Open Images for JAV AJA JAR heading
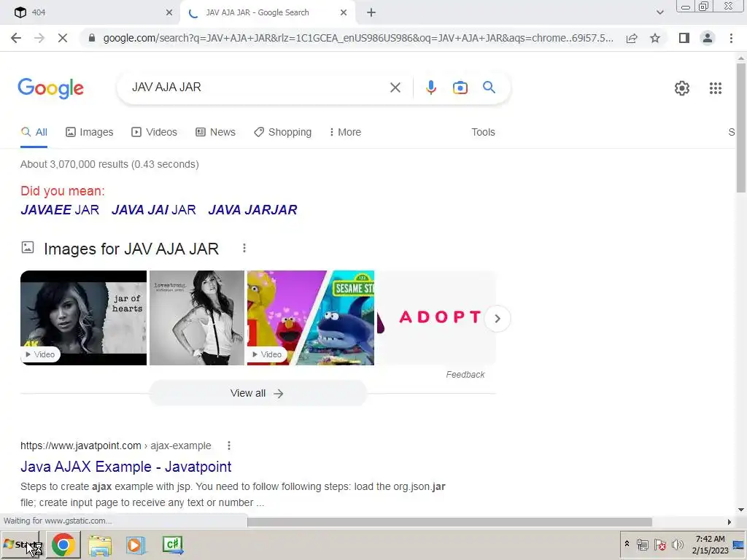747x560 pixels. (x=131, y=249)
